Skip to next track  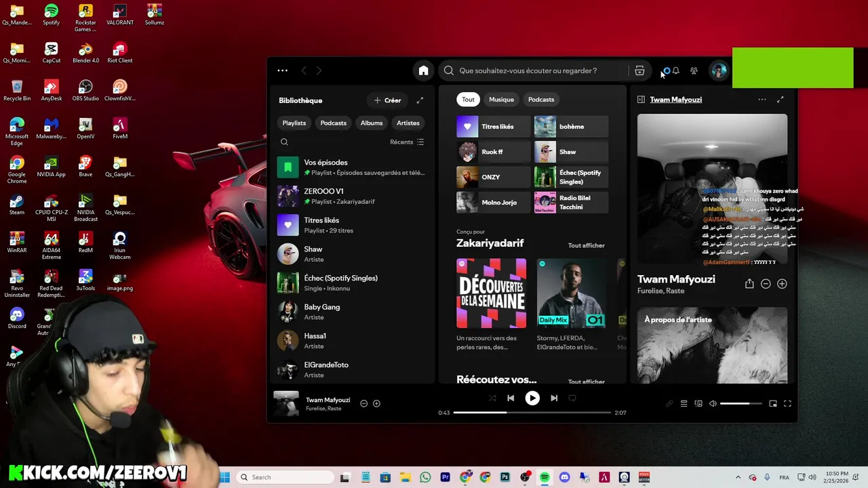(x=554, y=398)
